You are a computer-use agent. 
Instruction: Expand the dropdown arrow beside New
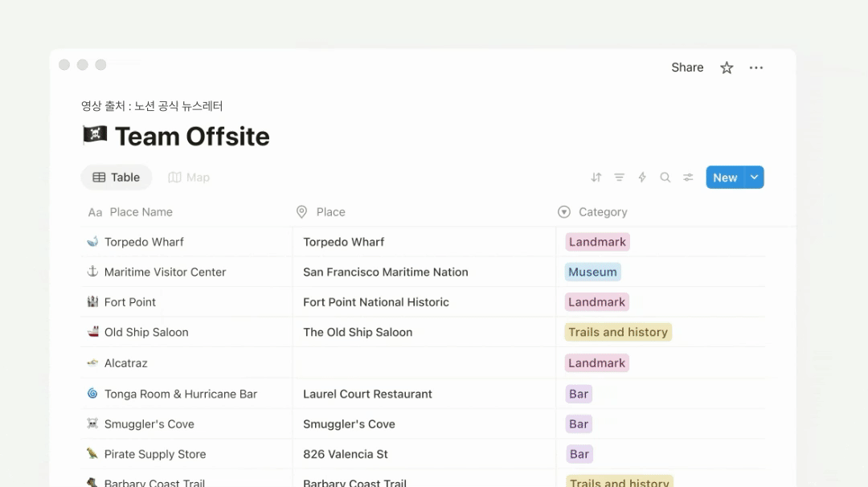754,178
